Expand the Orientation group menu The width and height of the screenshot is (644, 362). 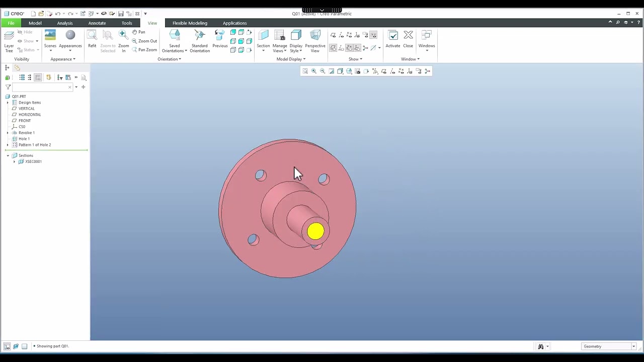click(x=170, y=59)
